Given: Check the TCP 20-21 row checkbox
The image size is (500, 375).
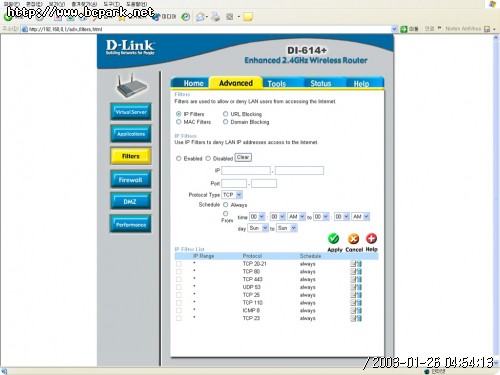Looking at the screenshot, I should pos(179,264).
